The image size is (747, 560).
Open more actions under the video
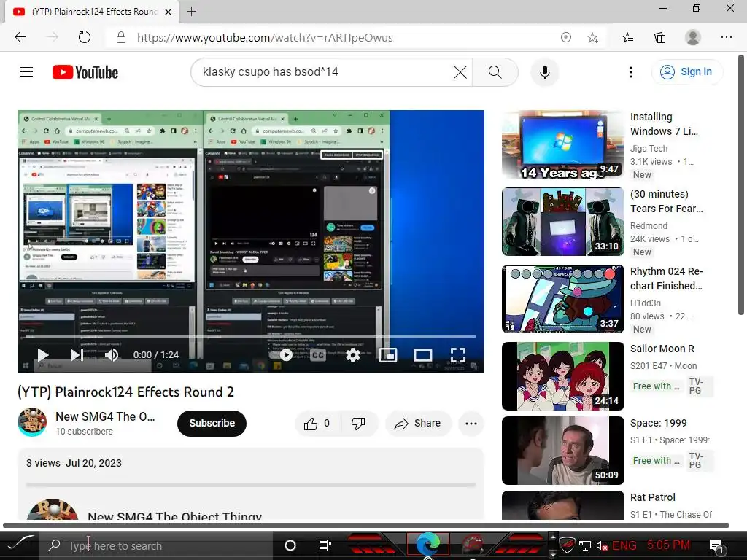pyautogui.click(x=471, y=424)
